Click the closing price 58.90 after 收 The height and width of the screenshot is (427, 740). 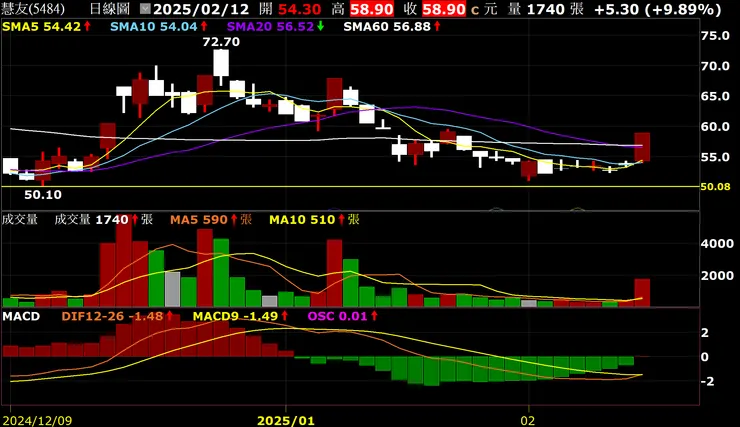point(444,9)
